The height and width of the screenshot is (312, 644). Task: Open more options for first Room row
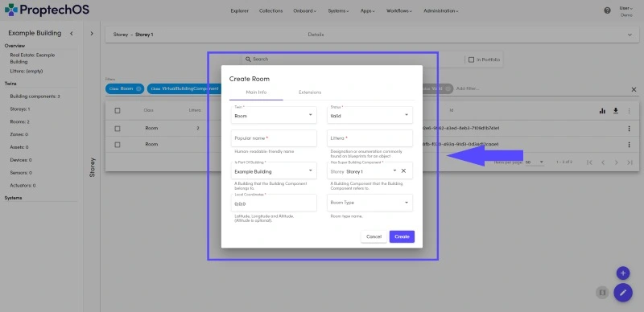coord(629,129)
